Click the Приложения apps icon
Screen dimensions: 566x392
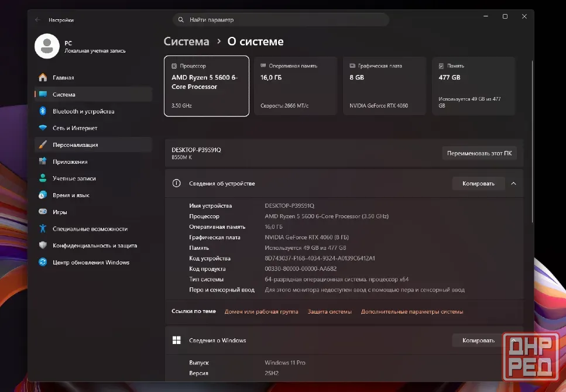43,161
